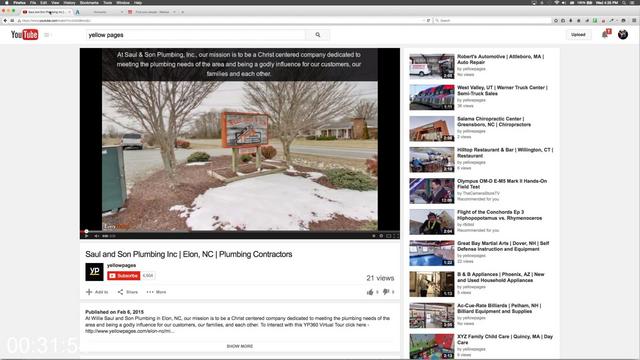Switch the player to theater mode
640x360 pixels.
click(389, 236)
